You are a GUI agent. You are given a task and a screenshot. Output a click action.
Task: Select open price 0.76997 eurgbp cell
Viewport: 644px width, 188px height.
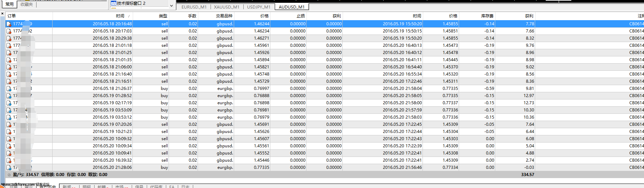261,89
